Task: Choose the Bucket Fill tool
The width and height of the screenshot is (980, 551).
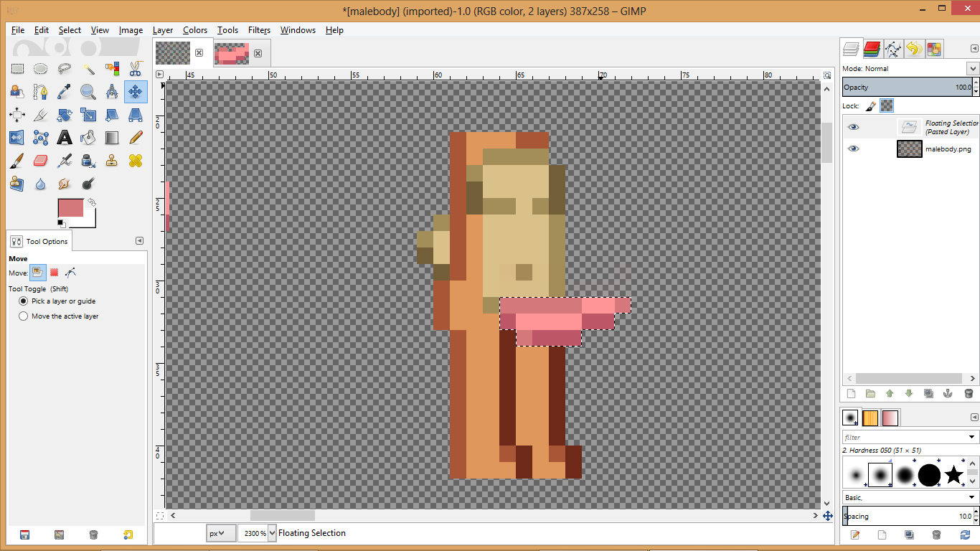Action: tap(88, 137)
